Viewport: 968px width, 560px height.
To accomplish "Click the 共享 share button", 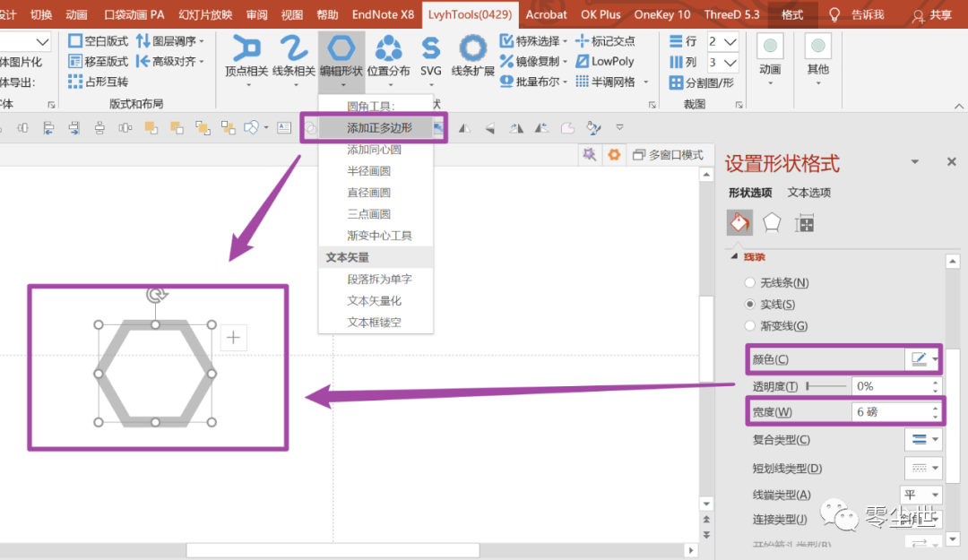I will tap(932, 15).
